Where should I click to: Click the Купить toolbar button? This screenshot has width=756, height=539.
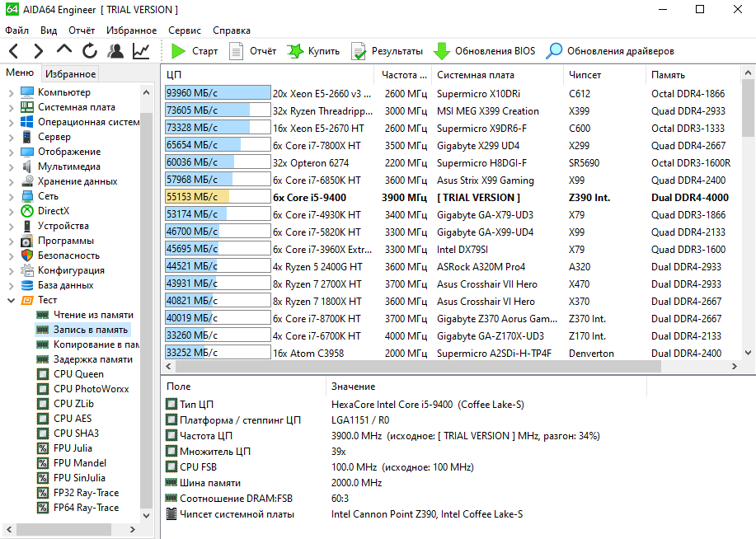313,50
